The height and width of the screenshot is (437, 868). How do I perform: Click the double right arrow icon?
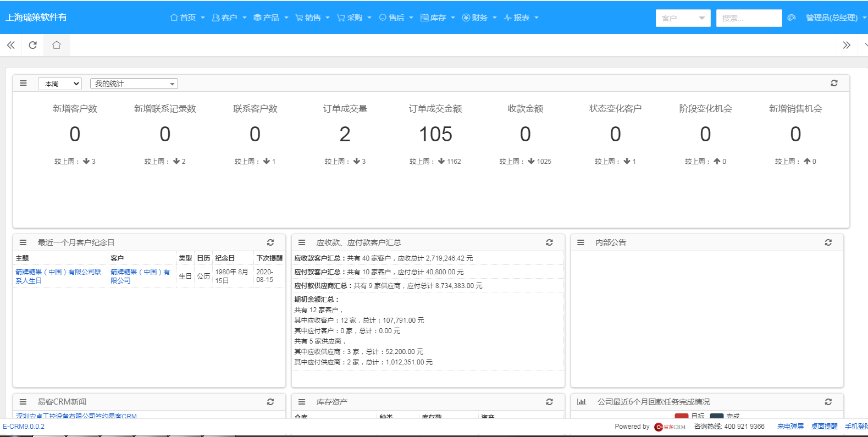pos(847,45)
